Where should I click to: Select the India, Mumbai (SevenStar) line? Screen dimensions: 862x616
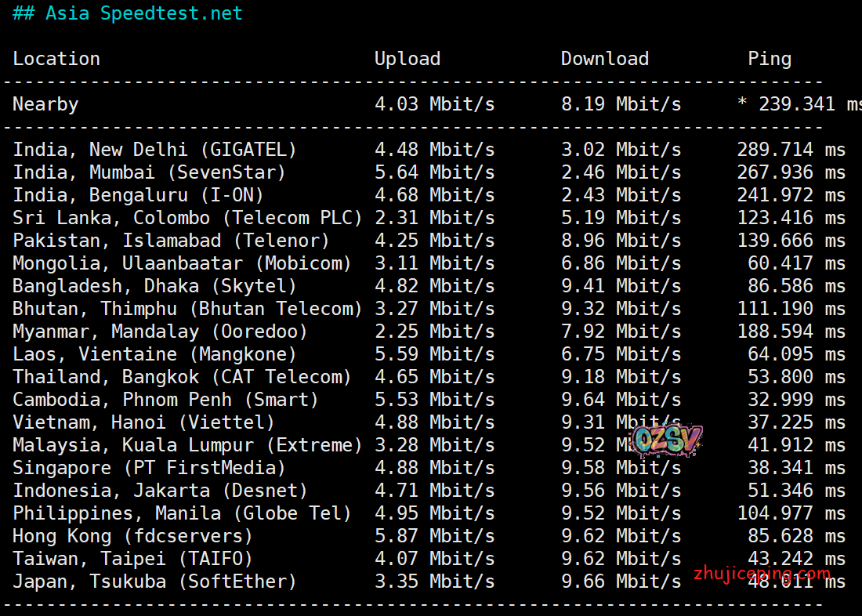click(x=149, y=172)
